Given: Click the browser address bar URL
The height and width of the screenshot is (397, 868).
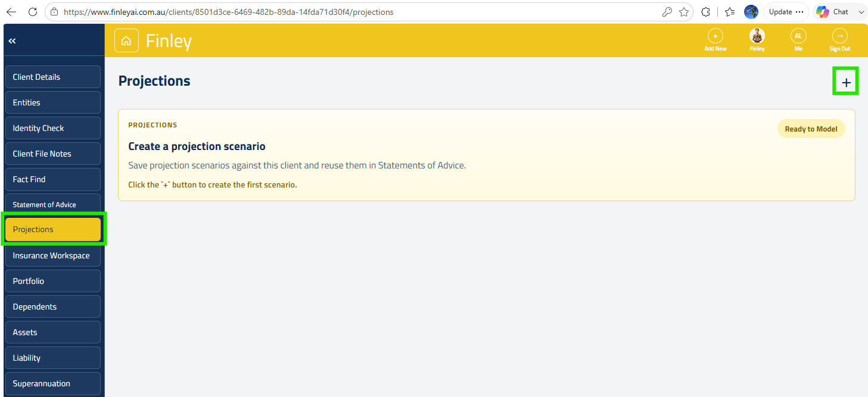Looking at the screenshot, I should [228, 12].
